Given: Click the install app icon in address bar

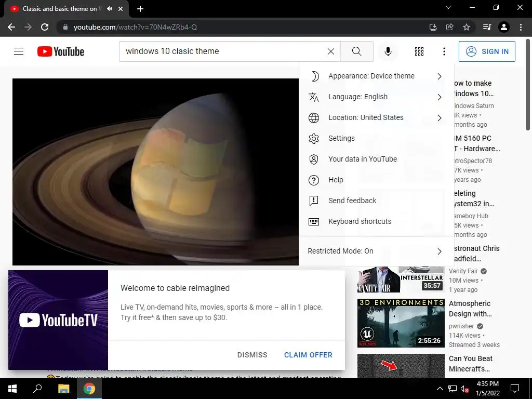Looking at the screenshot, I should click(x=433, y=27).
